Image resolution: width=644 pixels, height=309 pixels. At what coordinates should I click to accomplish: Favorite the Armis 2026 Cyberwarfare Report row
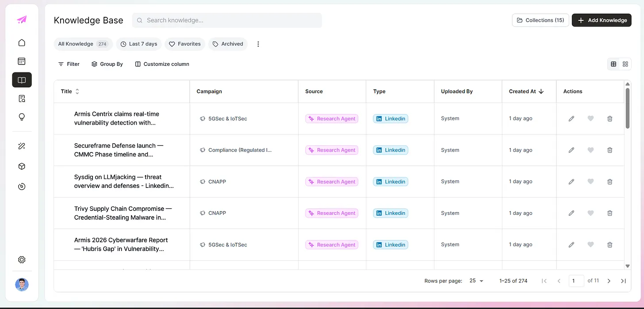click(590, 244)
